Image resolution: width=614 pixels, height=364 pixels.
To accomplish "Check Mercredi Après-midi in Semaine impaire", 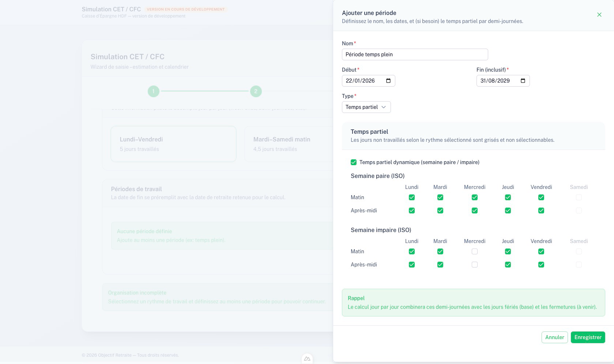I will click(475, 265).
